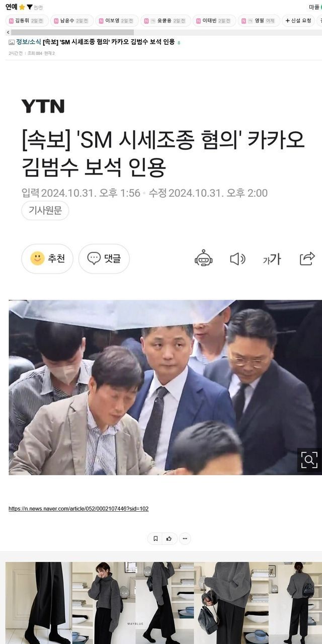Screen dimensions: 322x644
Task: Click the fashion ad banner with MAYBLUE
Action: pyautogui.click(x=161, y=603)
